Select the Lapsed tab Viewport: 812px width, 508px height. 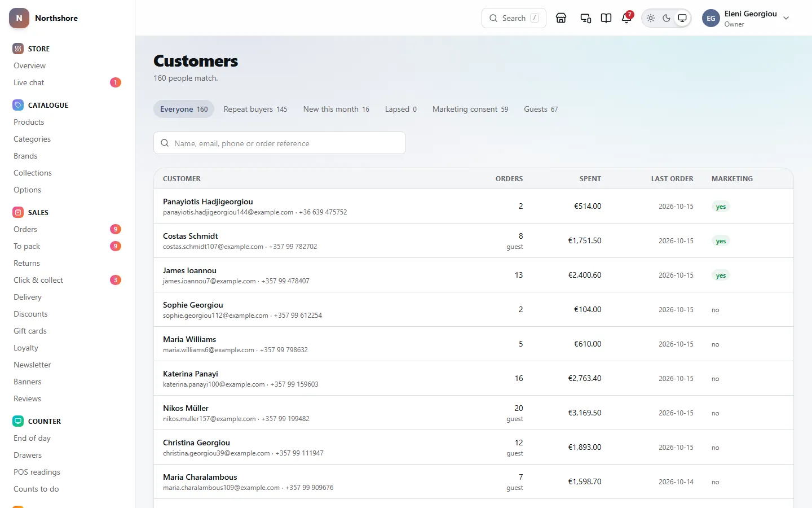(401, 109)
